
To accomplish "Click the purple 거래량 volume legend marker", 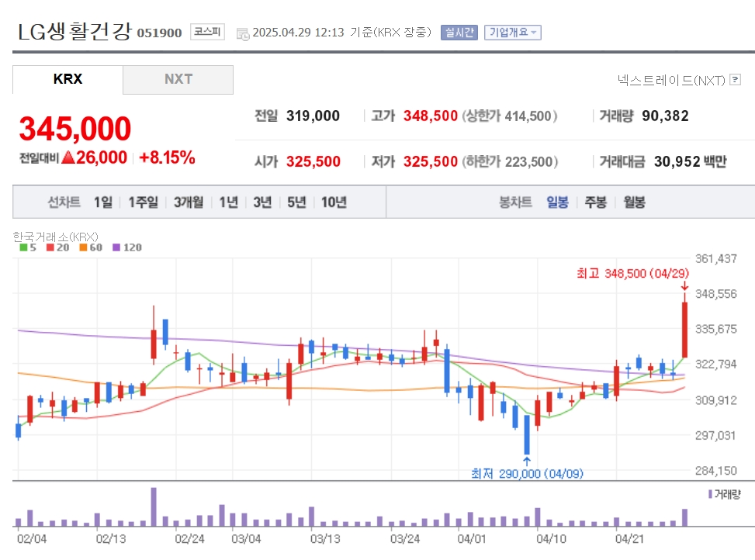I will pyautogui.click(x=710, y=494).
